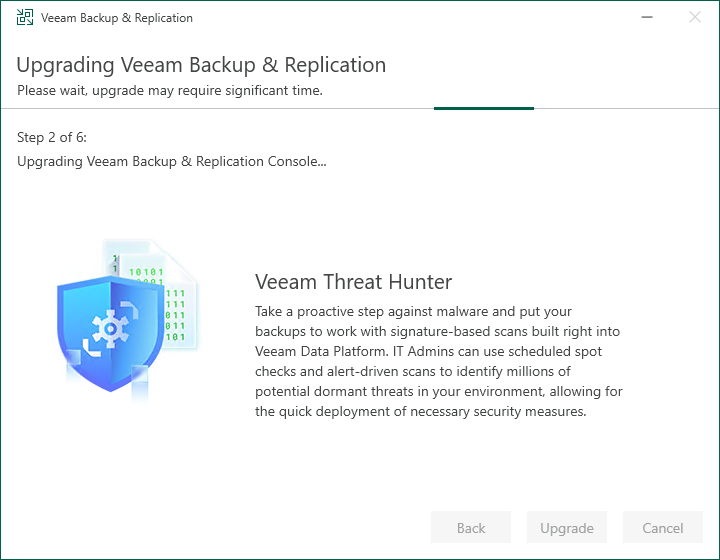Screen dimensions: 720x560
Task: Click the upper-right scan bracket on shield
Action: pyautogui.click(x=130, y=309)
